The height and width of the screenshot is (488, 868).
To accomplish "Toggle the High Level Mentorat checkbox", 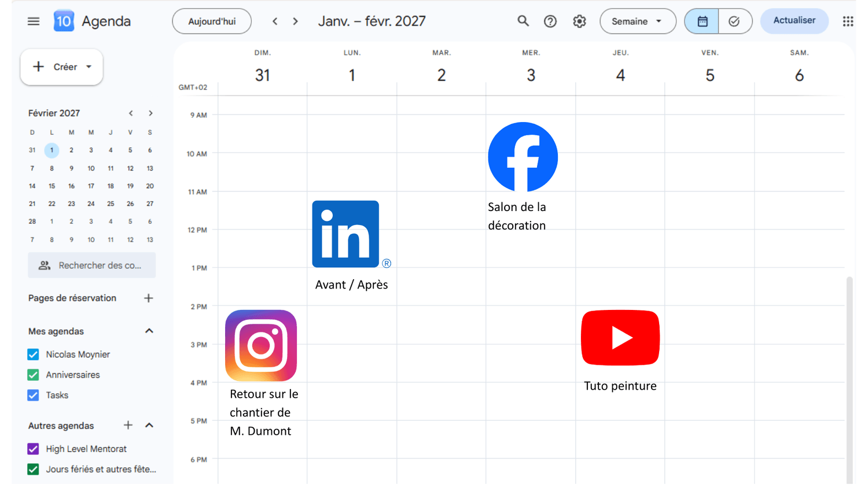I will tap(33, 449).
